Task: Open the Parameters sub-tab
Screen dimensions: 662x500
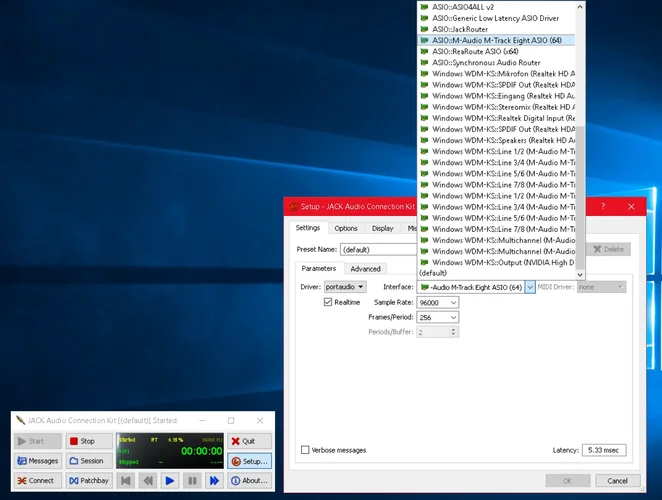Action: click(319, 268)
